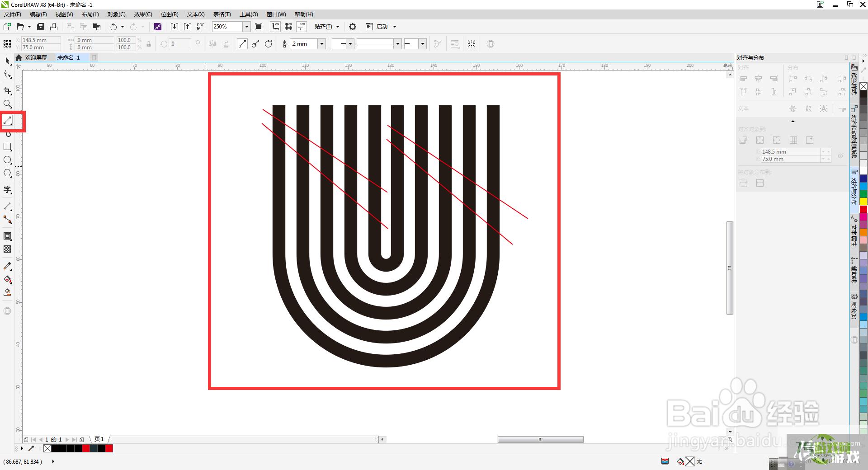Select the Drop shadow effects tool

pyautogui.click(x=8, y=236)
